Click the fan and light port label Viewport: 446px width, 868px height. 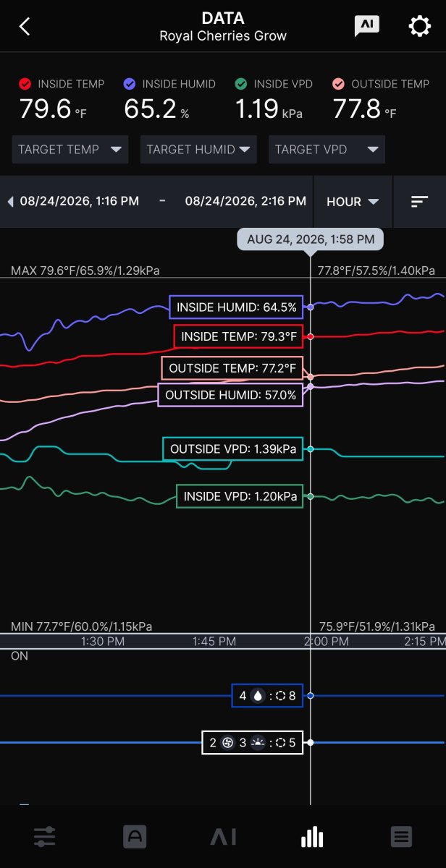[252, 742]
